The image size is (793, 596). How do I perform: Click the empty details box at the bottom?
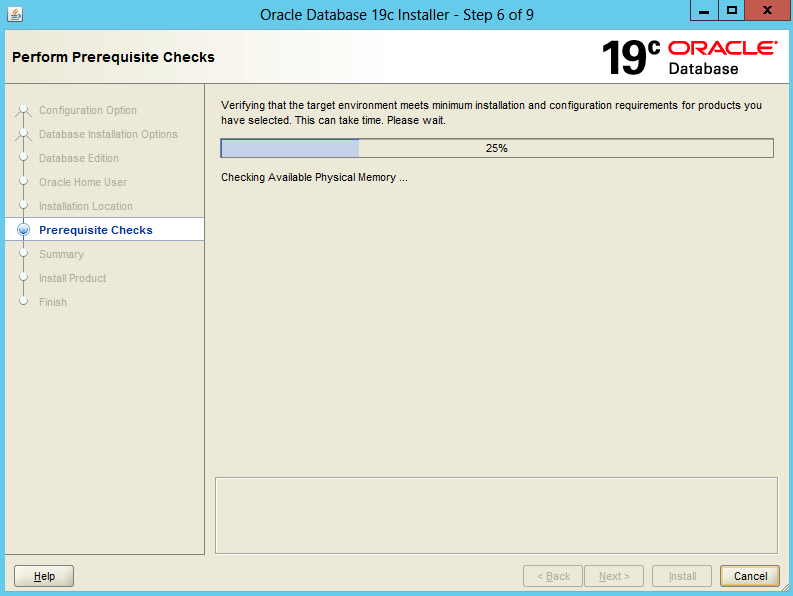pos(496,516)
